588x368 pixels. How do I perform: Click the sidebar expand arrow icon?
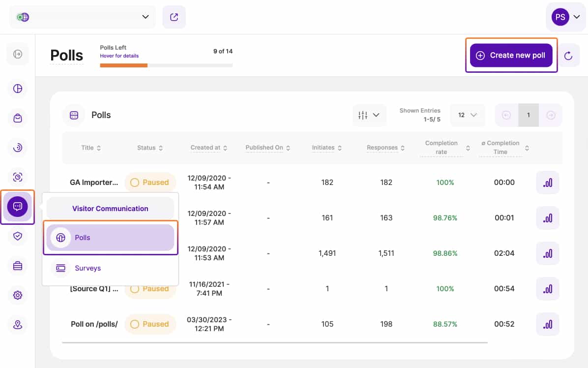coord(18,54)
